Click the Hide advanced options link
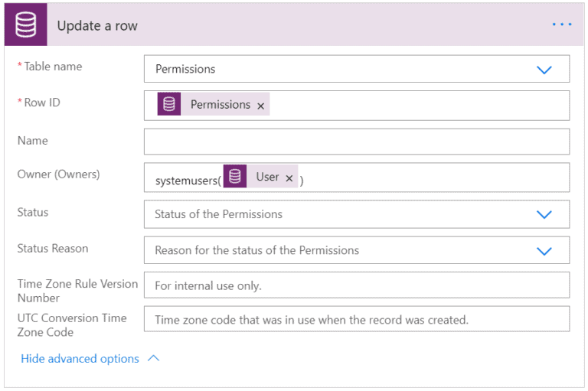 [x=80, y=358]
